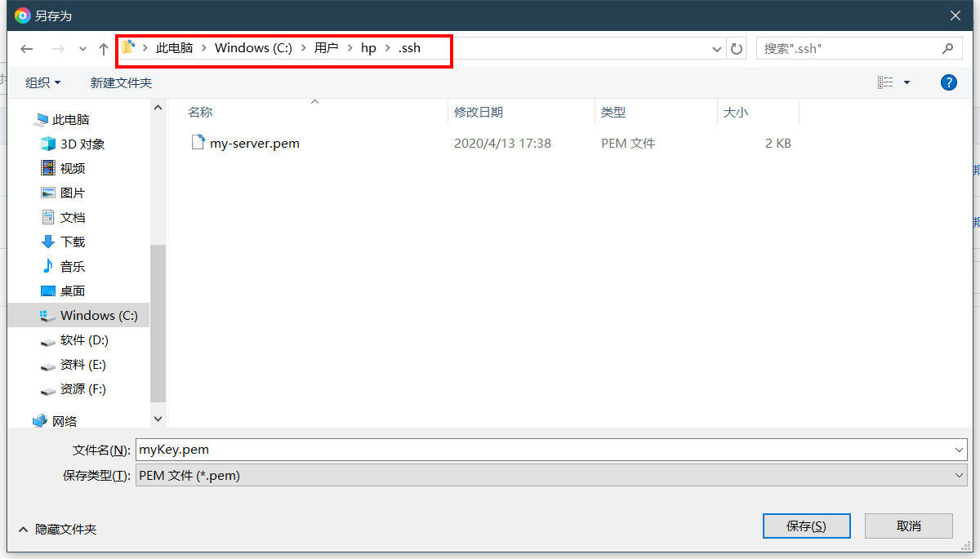Select 此电脑 in navigation tree
The height and width of the screenshot is (559, 980).
click(70, 119)
